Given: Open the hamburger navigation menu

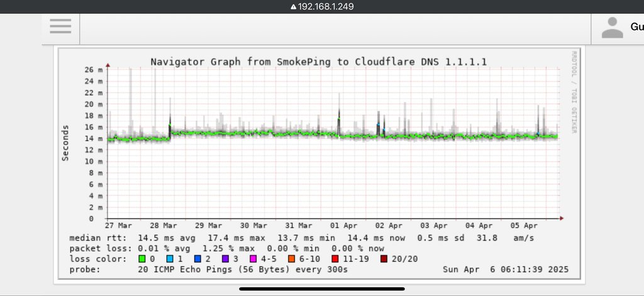Looking at the screenshot, I should click(60, 26).
